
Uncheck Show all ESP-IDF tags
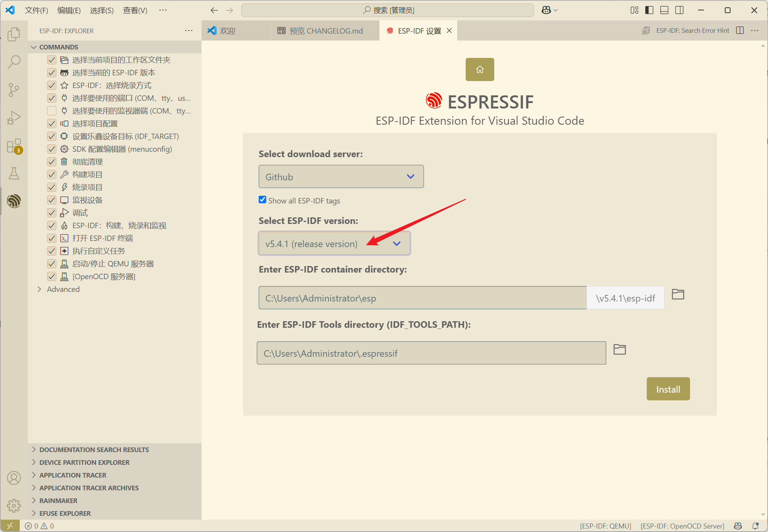(263, 200)
